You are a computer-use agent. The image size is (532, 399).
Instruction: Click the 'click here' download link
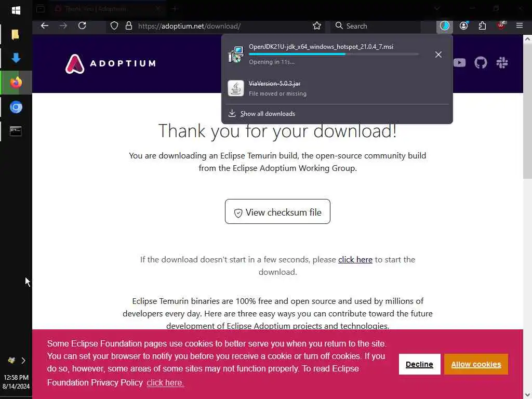(x=355, y=260)
